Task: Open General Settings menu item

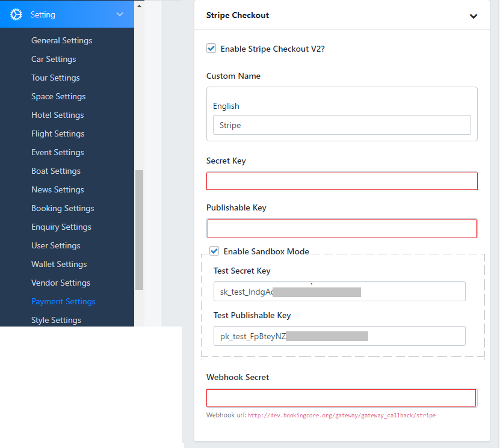Action: (x=61, y=41)
